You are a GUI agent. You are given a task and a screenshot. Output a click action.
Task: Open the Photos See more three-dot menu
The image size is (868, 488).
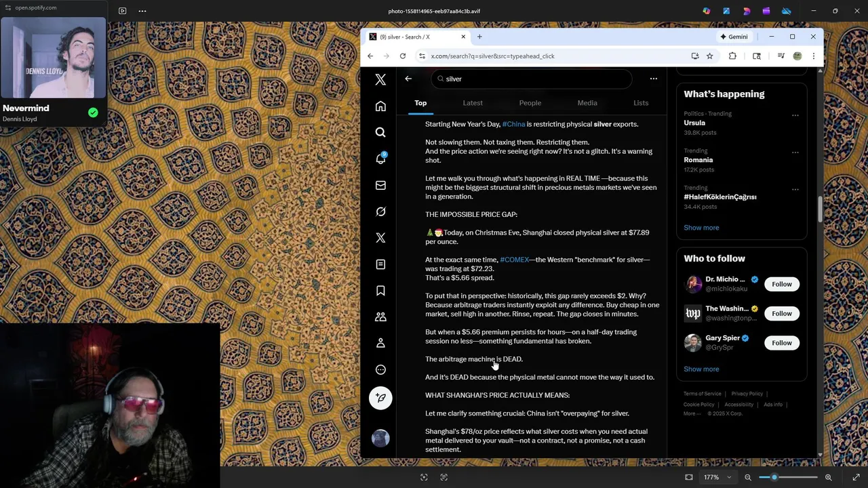coord(142,11)
